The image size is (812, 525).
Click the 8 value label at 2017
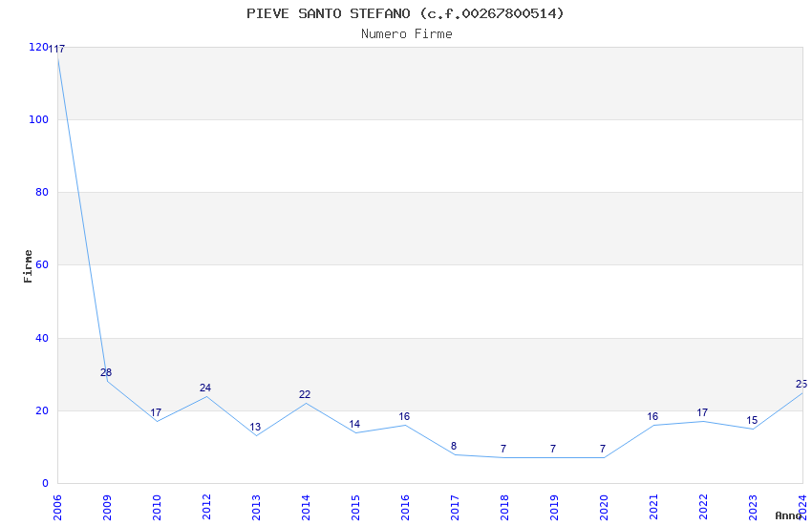454,446
